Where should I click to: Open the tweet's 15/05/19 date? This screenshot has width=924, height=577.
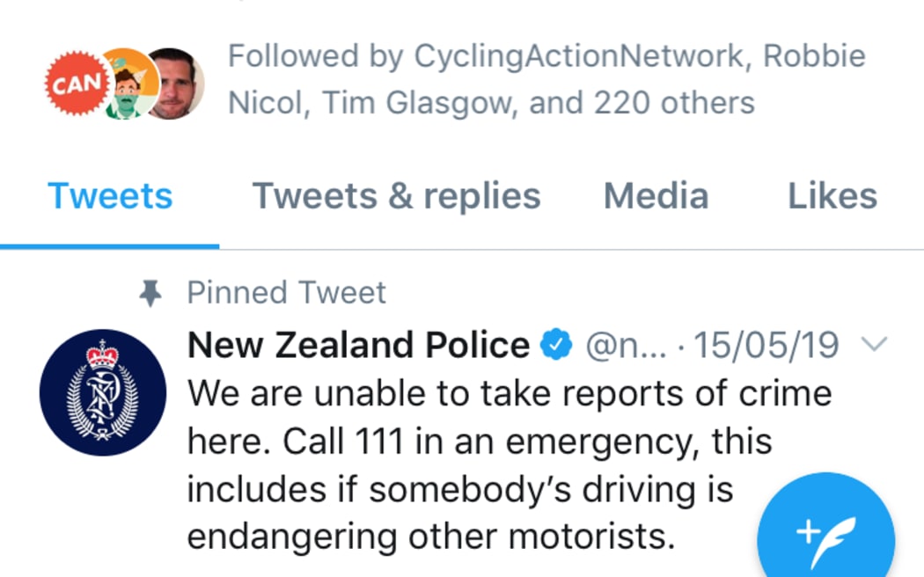point(766,346)
